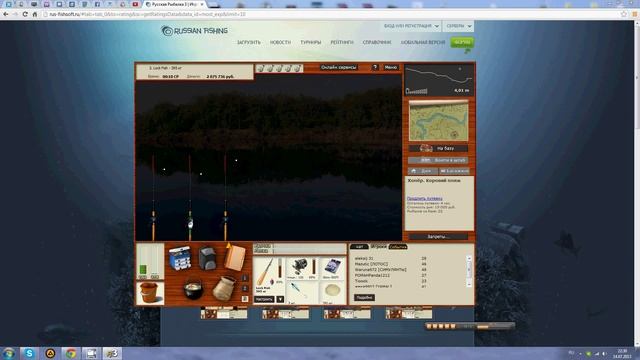The width and height of the screenshot is (640, 360).
Task: Go back in the browser
Action: pos(6,14)
